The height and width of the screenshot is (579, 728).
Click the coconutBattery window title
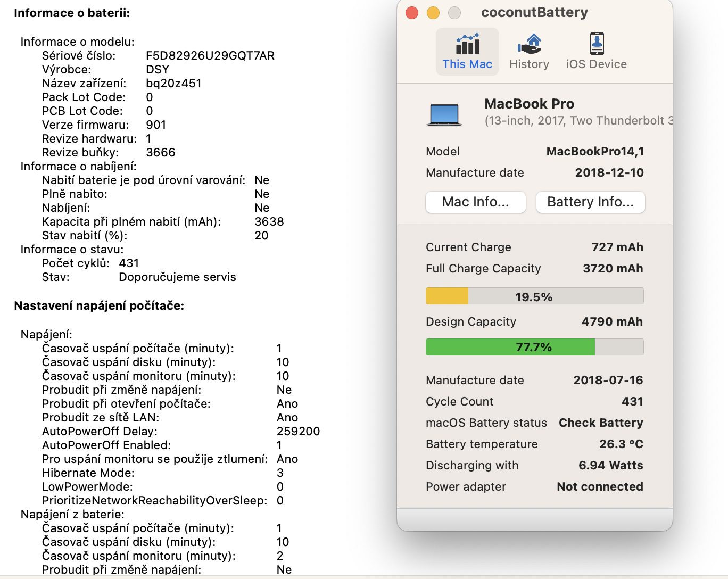534,12
